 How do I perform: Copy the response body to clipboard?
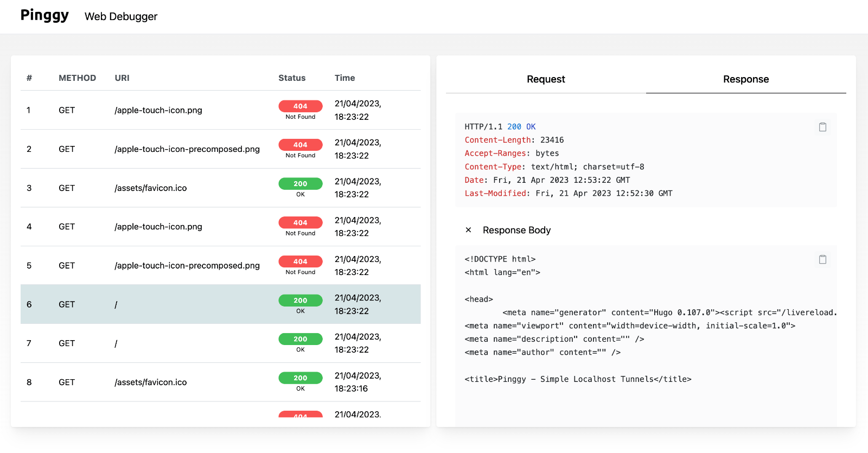click(x=822, y=259)
